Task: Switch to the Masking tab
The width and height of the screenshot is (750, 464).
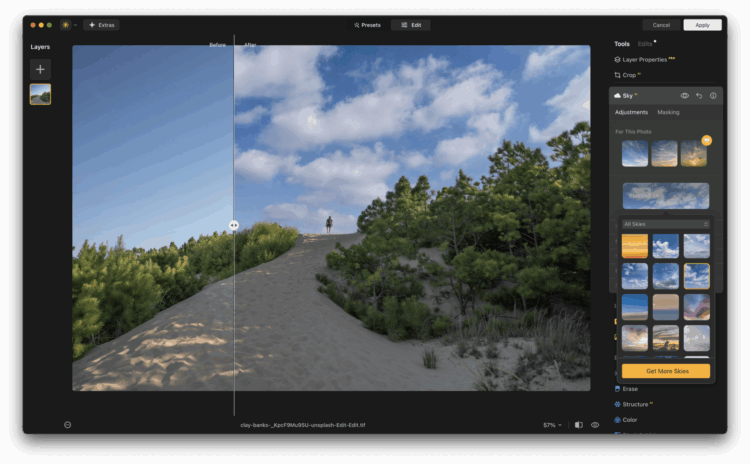Action: point(668,112)
